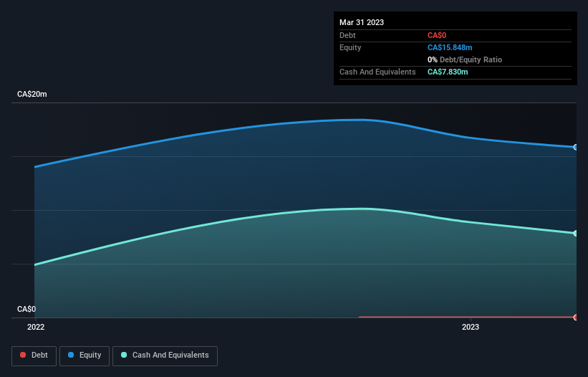Click the CA$0 y-axis label
Screen dimensions: 588x377
point(26,309)
